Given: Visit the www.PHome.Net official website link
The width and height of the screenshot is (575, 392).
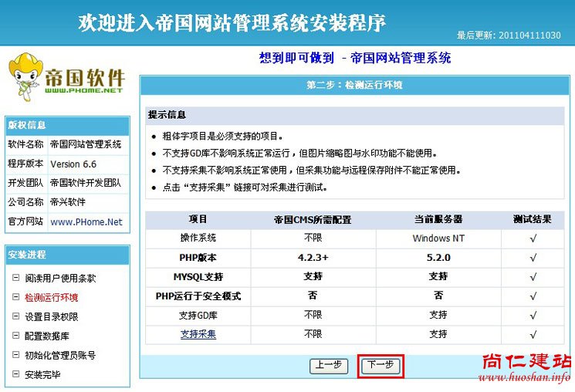Looking at the screenshot, I should click(x=86, y=222).
